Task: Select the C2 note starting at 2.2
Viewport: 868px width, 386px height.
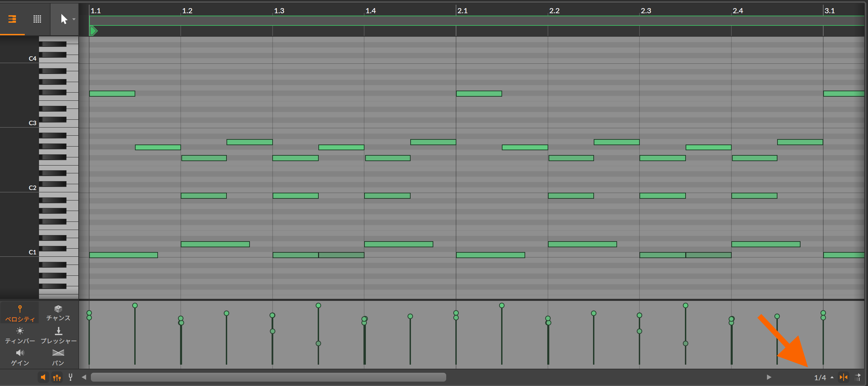Action: [x=571, y=196]
